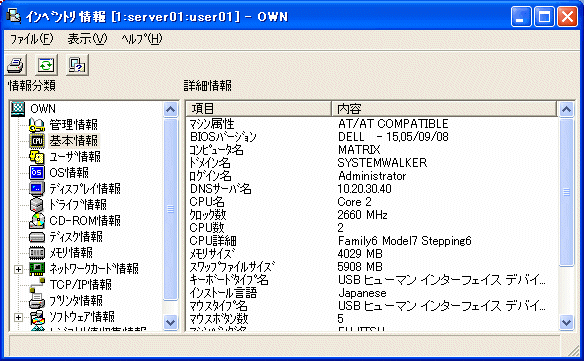This screenshot has width=584, height=361.
Task: Click the 内容 column header
Action: point(444,109)
